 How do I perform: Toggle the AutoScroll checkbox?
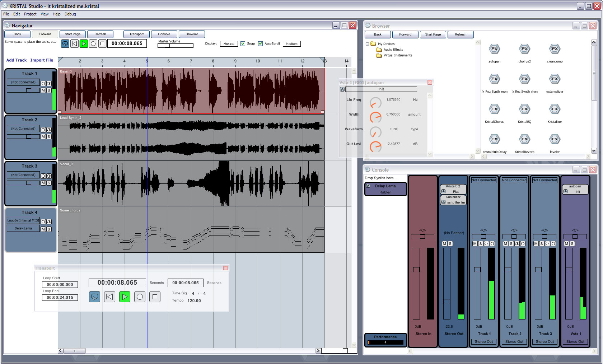(260, 44)
